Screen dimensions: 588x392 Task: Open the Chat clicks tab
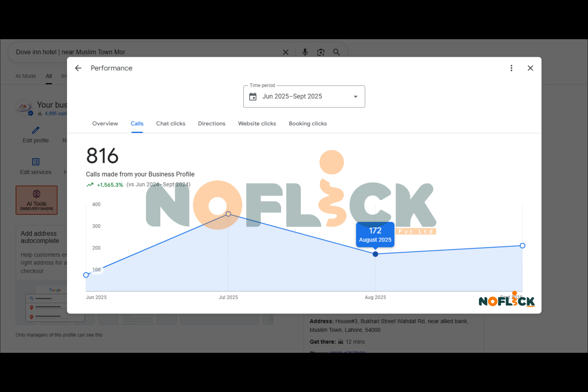171,123
